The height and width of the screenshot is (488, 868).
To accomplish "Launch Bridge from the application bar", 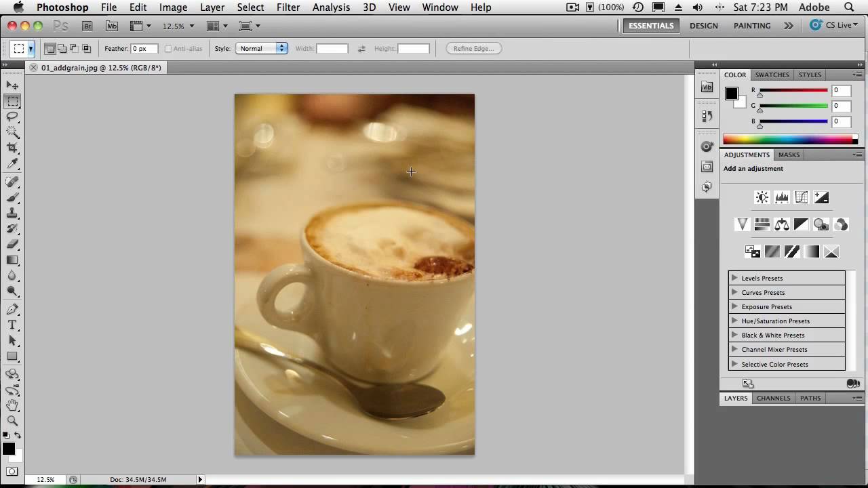I will click(87, 26).
